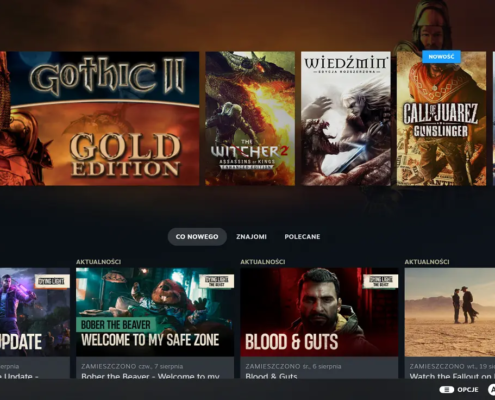Click the 'Blood & Guts' headline below image

pos(271,376)
